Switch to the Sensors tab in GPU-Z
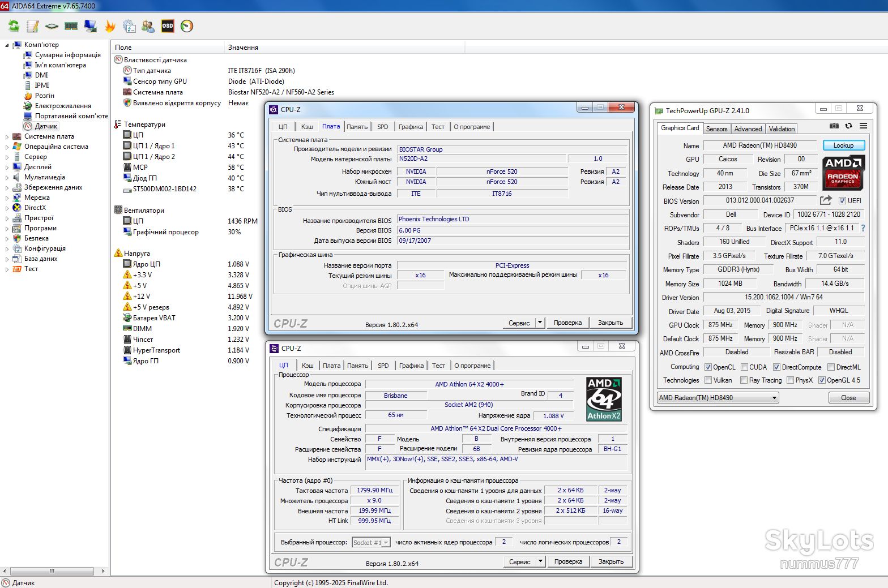Screen dimensions: 888x588 pos(716,129)
